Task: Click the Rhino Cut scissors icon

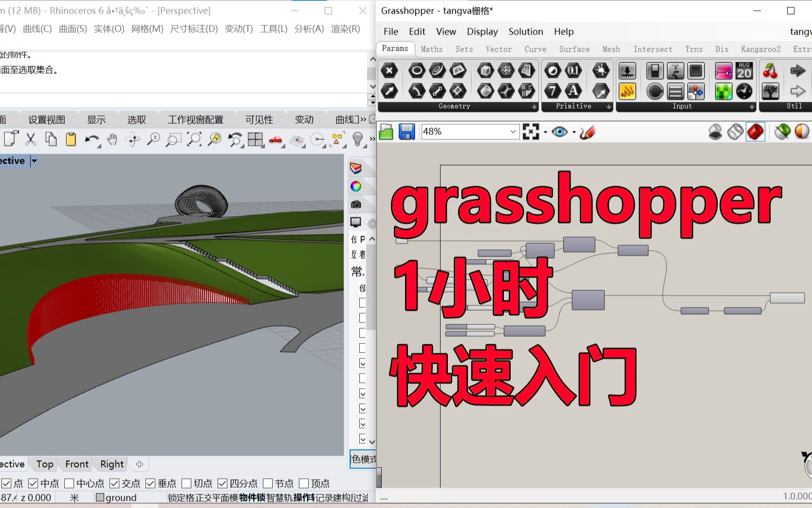Action: (x=31, y=139)
